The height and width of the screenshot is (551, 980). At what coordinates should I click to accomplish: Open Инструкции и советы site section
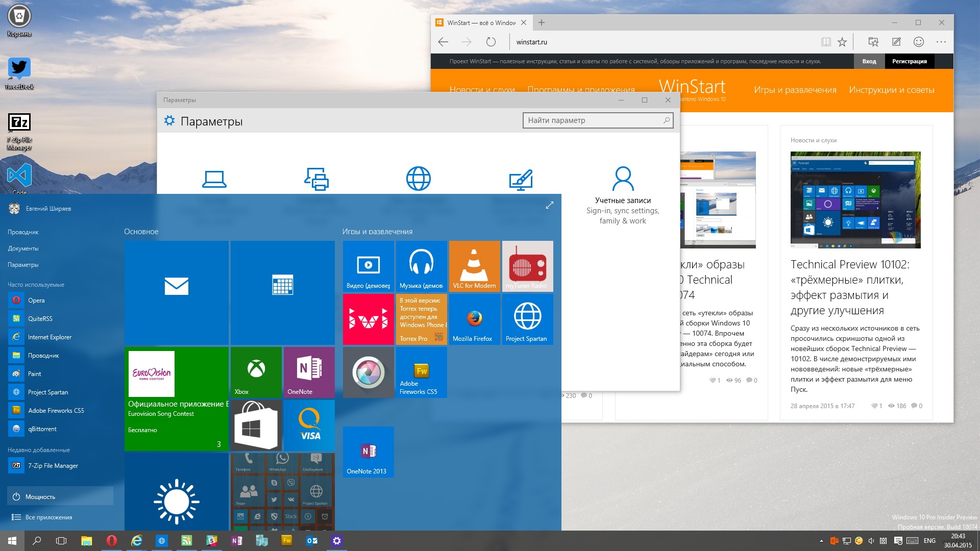(892, 90)
